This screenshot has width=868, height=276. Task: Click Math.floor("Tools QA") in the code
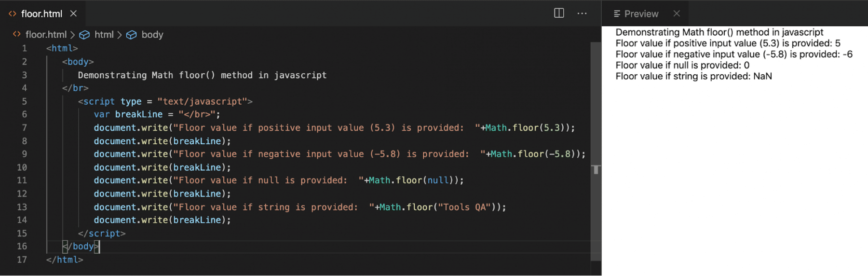pos(438,207)
